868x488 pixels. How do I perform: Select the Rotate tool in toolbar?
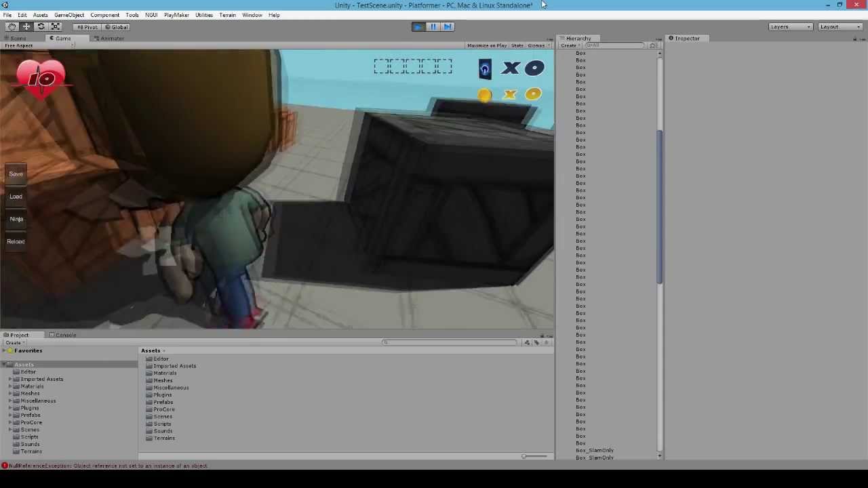pyautogui.click(x=41, y=26)
